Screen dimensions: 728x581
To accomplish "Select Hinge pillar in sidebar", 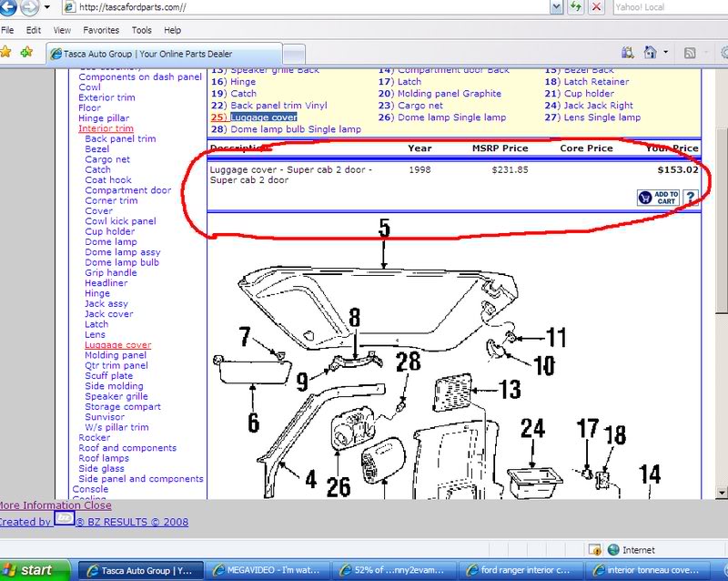I will click(104, 118).
